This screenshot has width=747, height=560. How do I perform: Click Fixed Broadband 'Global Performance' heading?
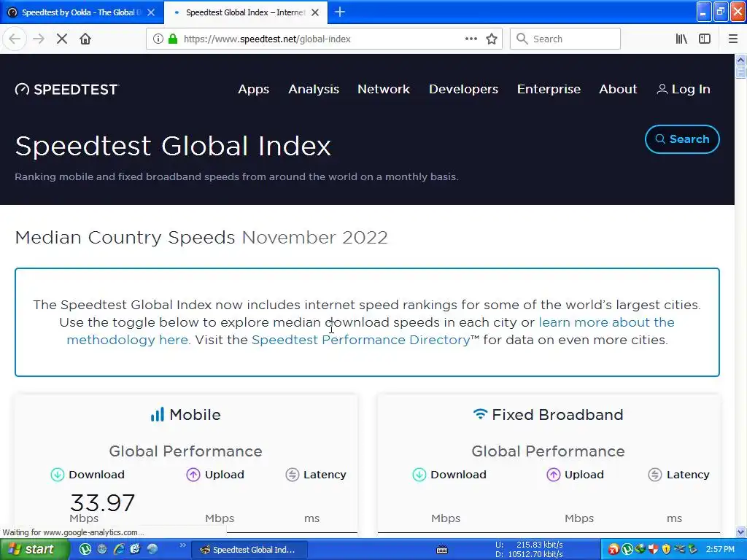click(548, 451)
